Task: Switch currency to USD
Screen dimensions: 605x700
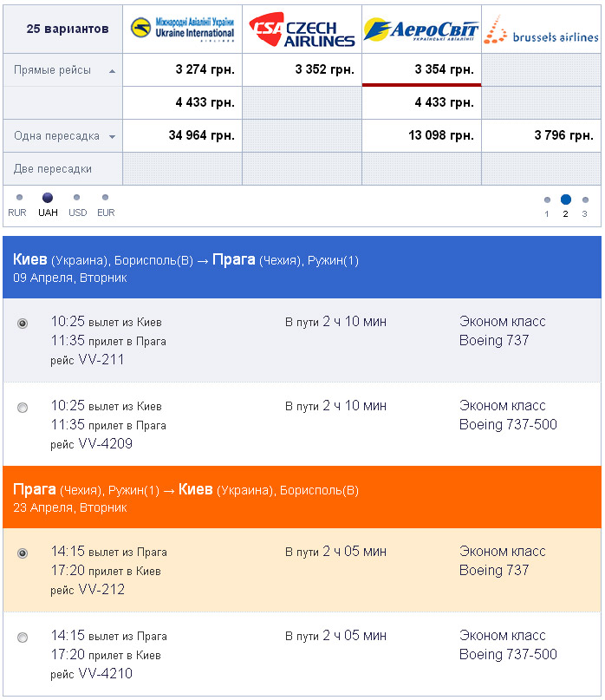Action: click(x=77, y=198)
